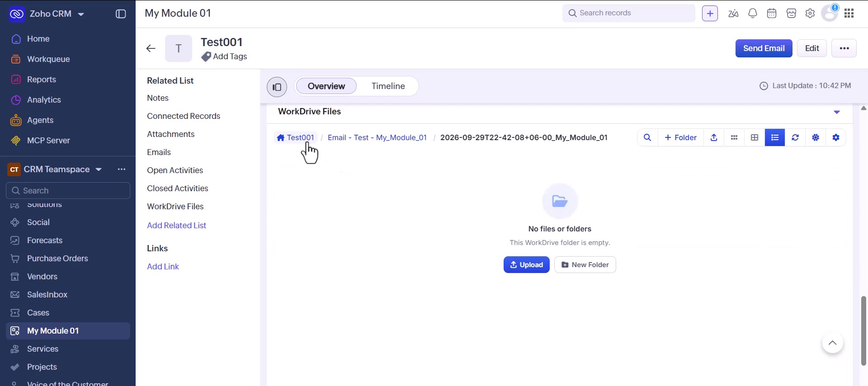Open the user profile avatar
Screen dimensions: 868x386
click(x=830, y=13)
